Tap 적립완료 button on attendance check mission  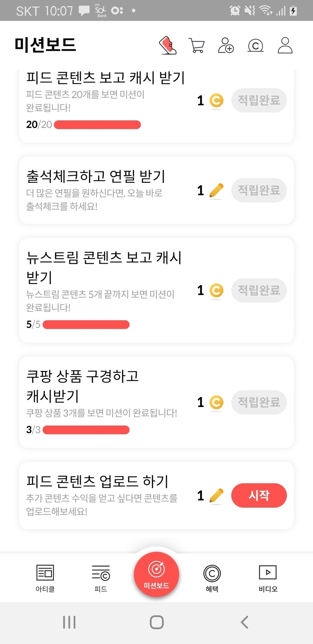259,190
